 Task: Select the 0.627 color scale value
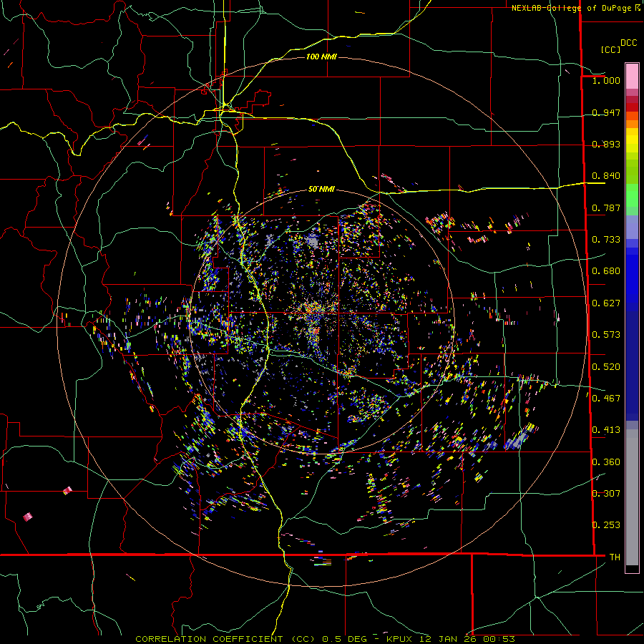pos(606,303)
